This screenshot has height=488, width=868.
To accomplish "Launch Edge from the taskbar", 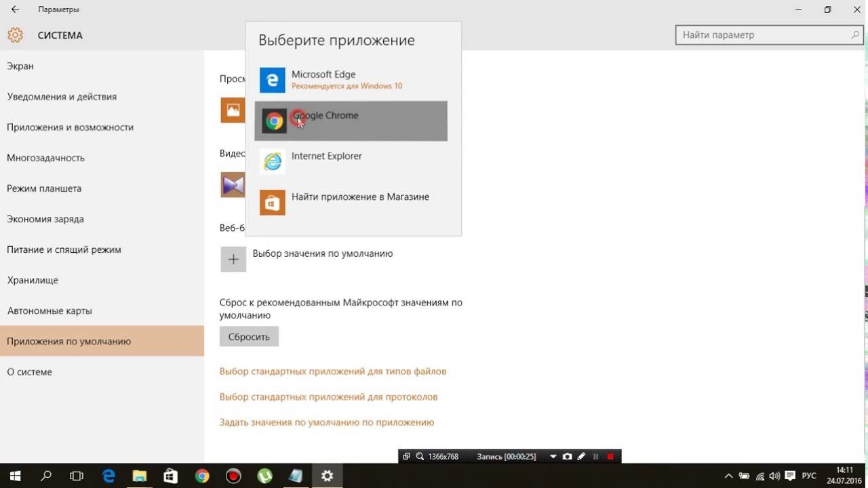I will pos(108,476).
